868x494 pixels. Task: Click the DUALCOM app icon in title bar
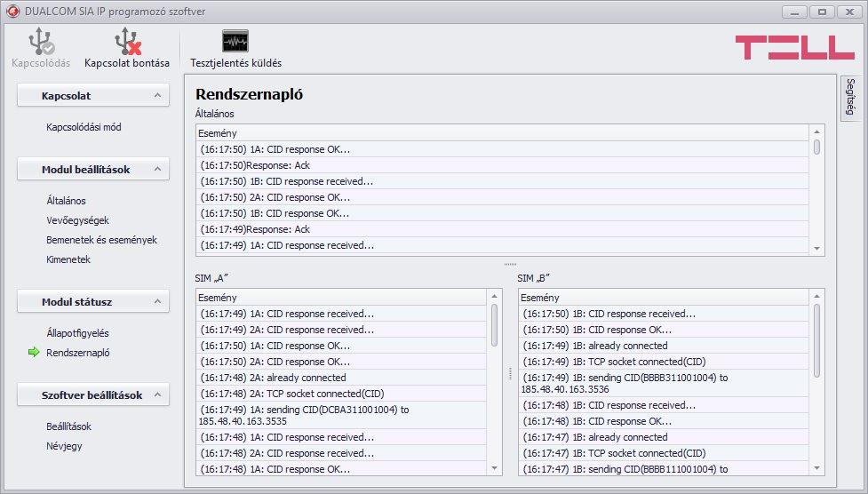pyautogui.click(x=12, y=11)
